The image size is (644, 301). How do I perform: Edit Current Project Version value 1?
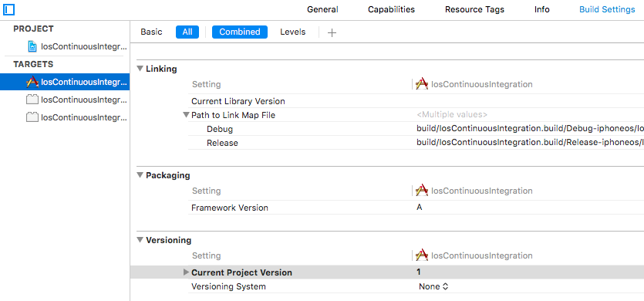[418, 272]
